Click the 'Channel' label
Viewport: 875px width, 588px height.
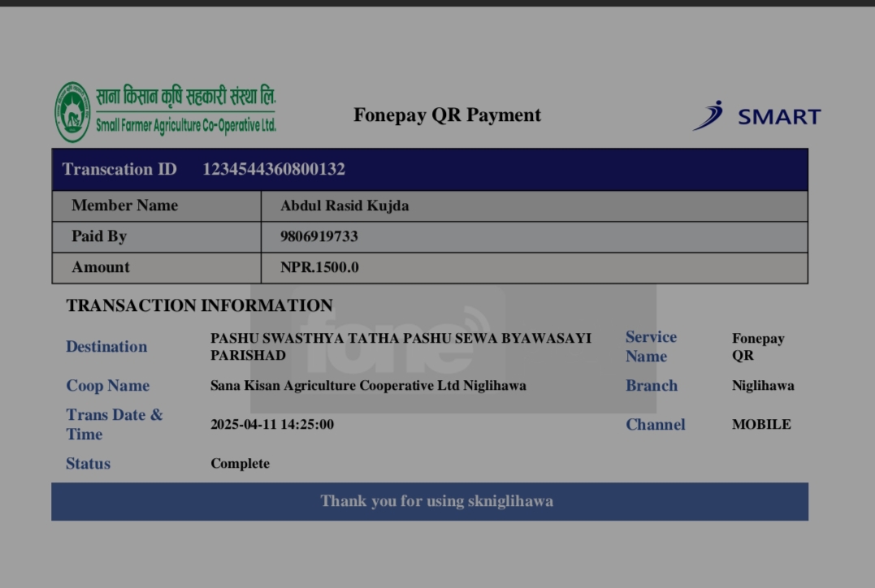[655, 425]
